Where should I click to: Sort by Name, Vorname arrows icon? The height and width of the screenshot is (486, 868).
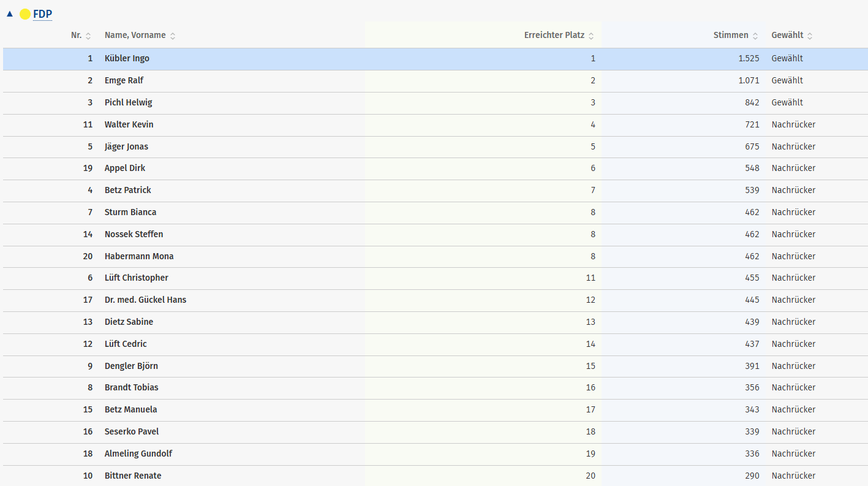point(173,36)
